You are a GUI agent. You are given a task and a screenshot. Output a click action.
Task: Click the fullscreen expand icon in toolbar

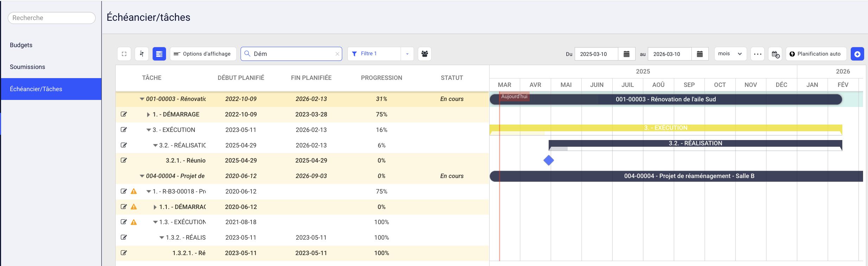coord(124,54)
